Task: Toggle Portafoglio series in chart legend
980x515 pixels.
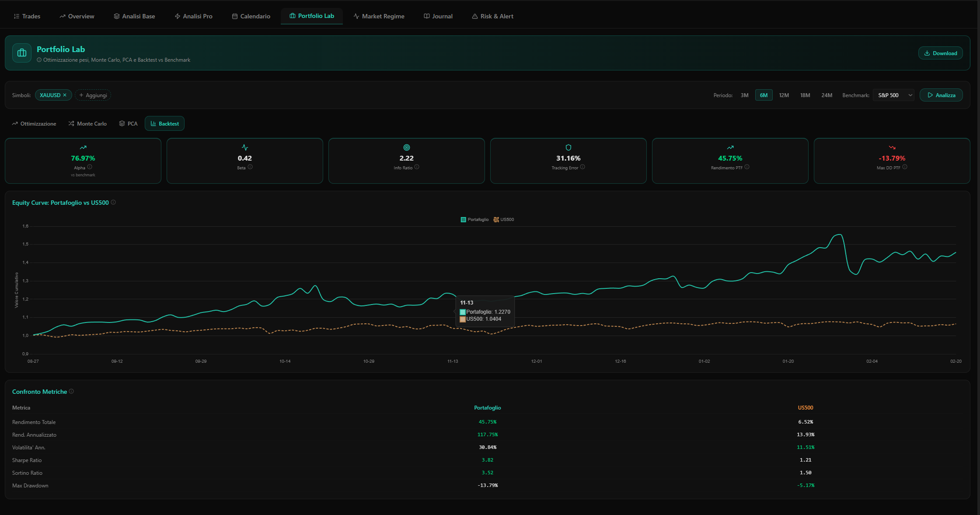Action: click(x=474, y=220)
